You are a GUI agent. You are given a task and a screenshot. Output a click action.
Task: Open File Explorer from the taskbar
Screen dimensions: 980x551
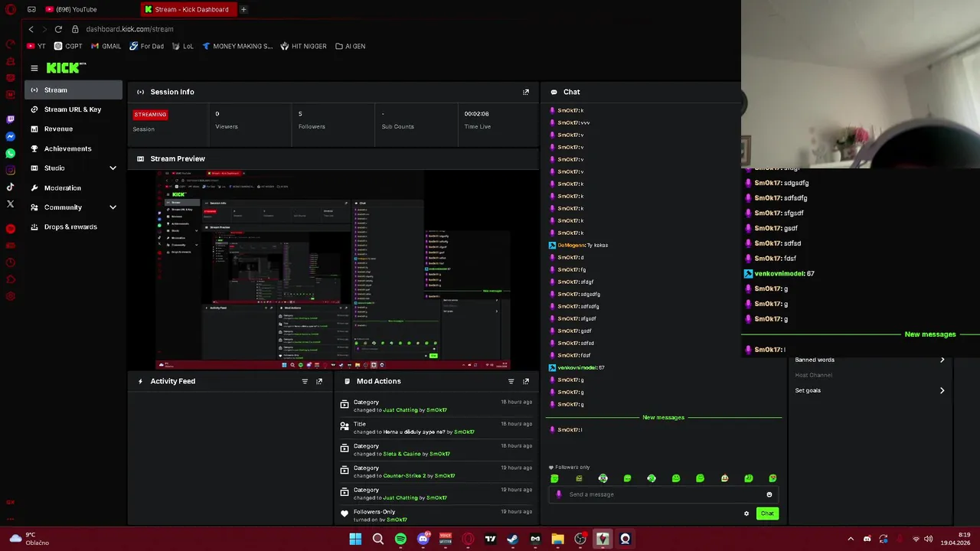pyautogui.click(x=557, y=539)
